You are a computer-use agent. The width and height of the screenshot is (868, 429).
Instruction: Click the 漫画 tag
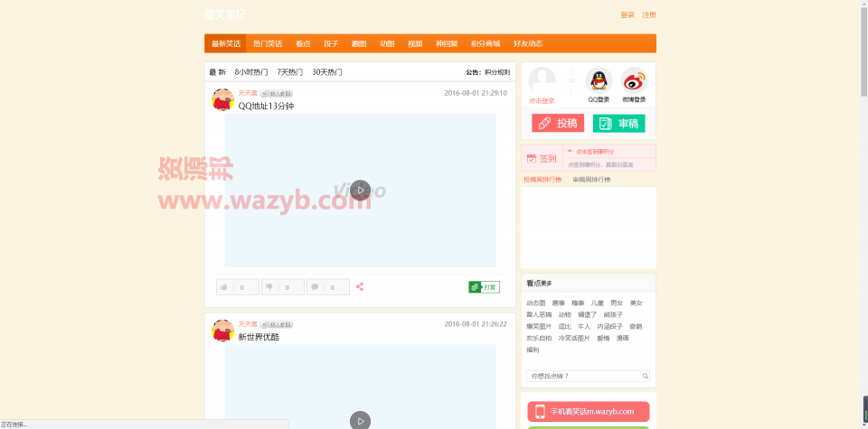pyautogui.click(x=623, y=338)
